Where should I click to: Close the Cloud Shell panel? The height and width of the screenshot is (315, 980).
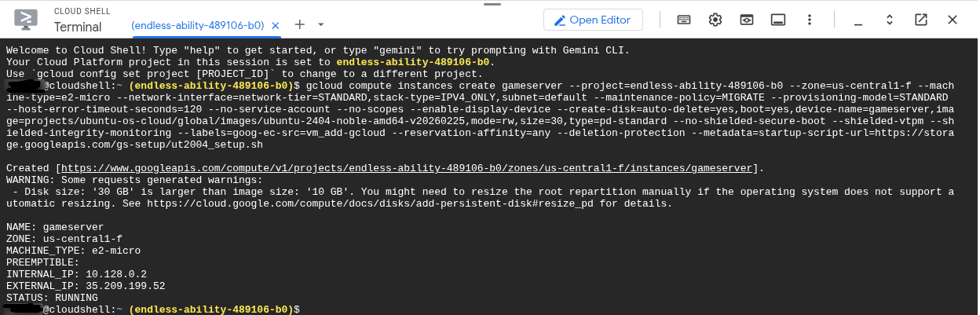pos(953,20)
